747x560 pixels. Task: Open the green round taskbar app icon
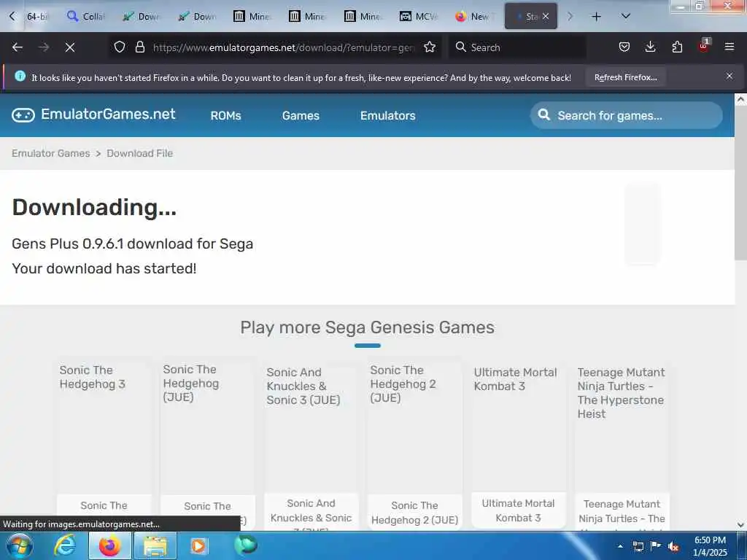tap(246, 545)
